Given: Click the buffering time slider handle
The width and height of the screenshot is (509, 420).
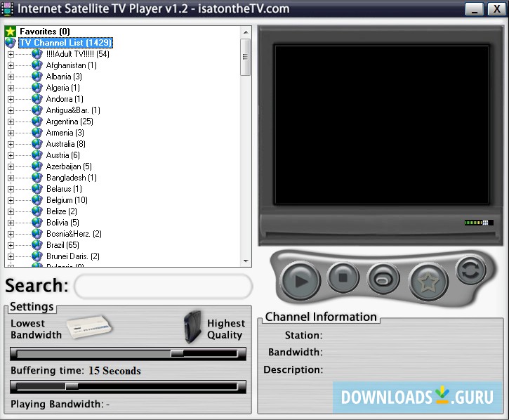Looking at the screenshot, I should pos(72,386).
